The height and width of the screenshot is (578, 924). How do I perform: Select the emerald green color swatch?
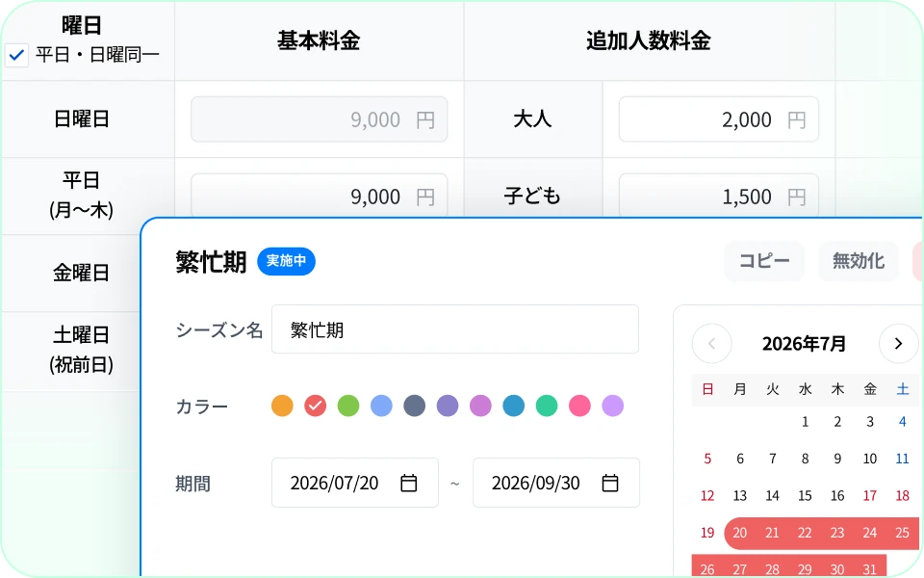pyautogui.click(x=547, y=406)
